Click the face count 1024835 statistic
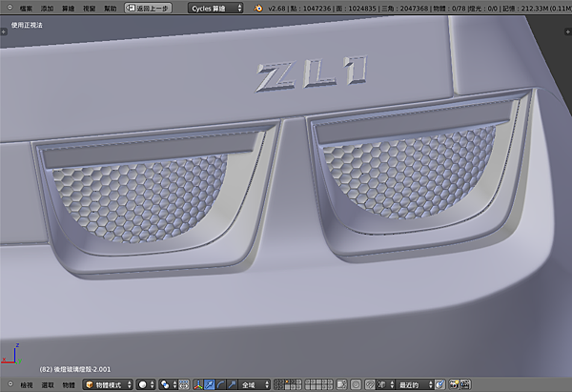The height and width of the screenshot is (392, 572). tap(361, 8)
